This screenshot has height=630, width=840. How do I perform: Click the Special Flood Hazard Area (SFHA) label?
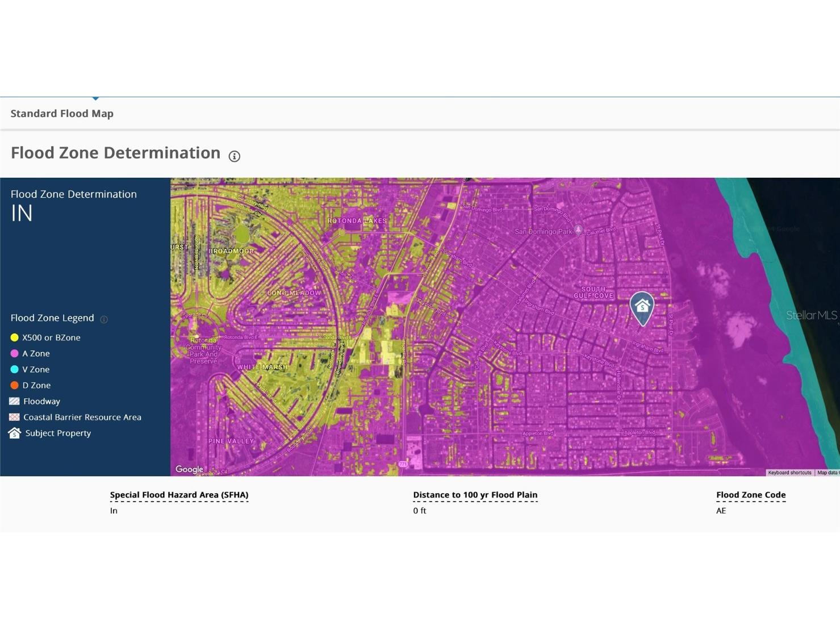[179, 495]
